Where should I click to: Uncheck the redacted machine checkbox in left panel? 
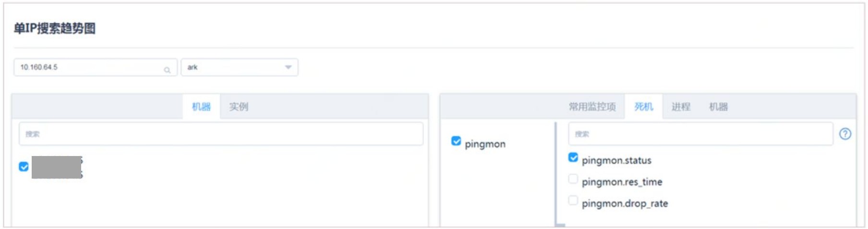click(x=24, y=167)
